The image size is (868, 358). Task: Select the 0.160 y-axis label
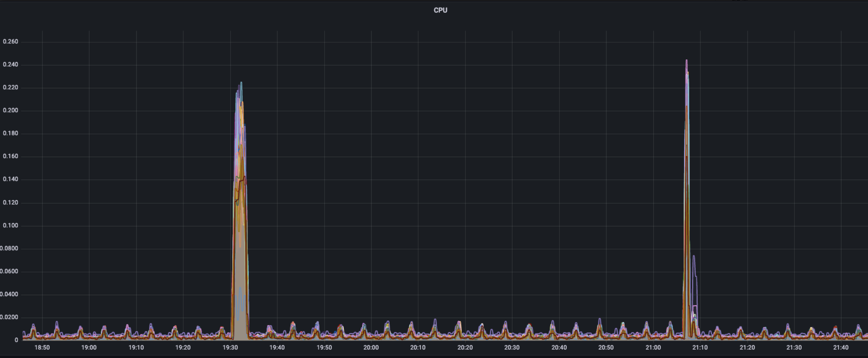(10, 156)
